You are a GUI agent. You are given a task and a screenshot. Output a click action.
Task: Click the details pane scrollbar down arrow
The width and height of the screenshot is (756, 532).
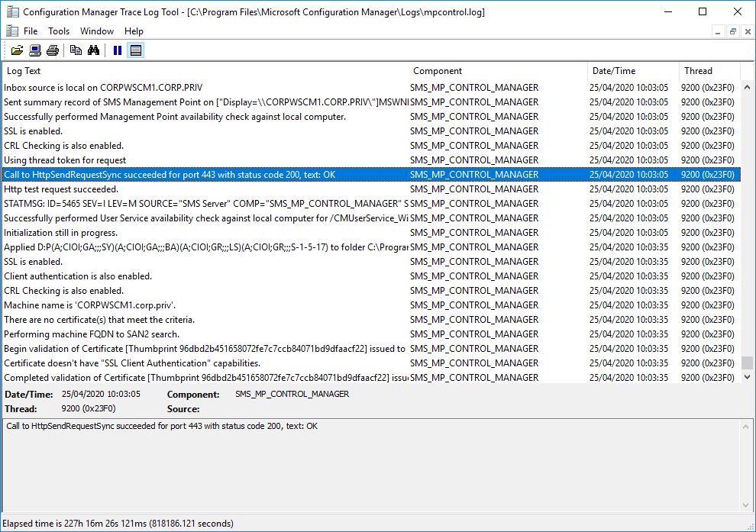tap(747, 505)
